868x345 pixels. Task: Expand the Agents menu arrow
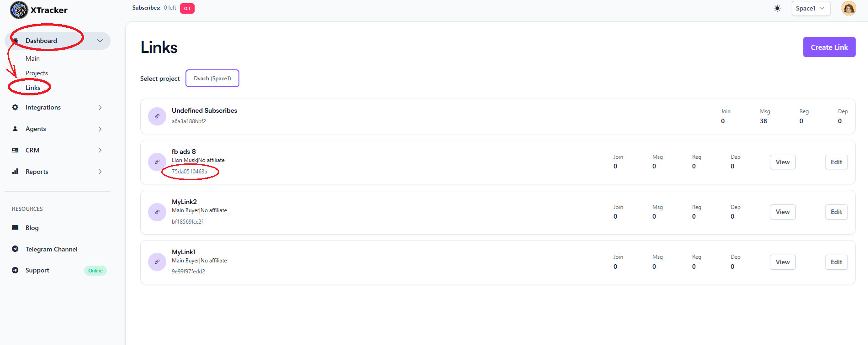pos(100,129)
